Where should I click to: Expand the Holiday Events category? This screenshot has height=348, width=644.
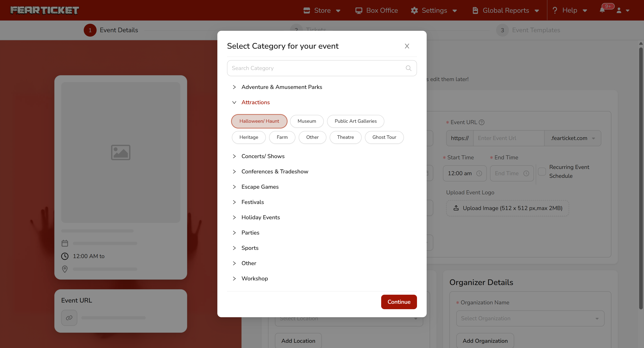[x=260, y=217]
